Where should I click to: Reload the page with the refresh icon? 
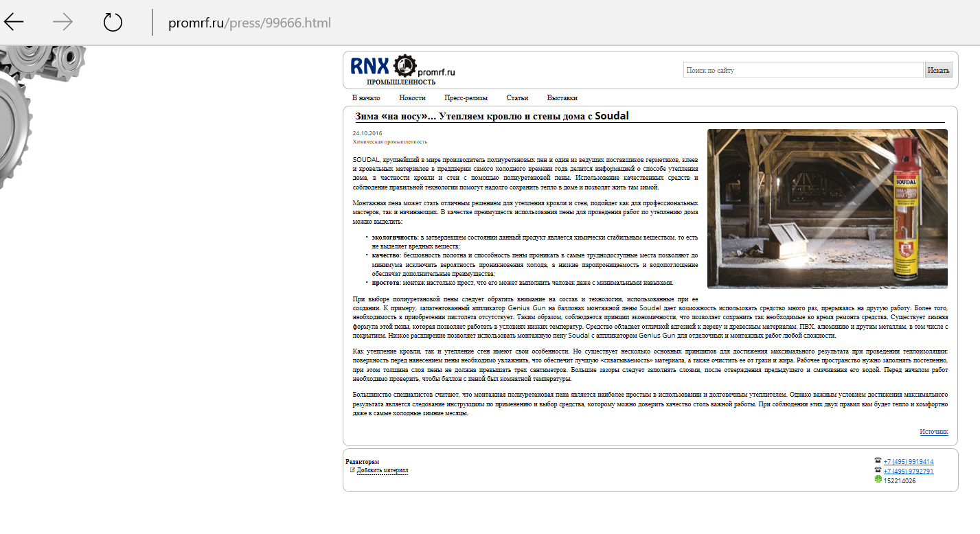(113, 23)
